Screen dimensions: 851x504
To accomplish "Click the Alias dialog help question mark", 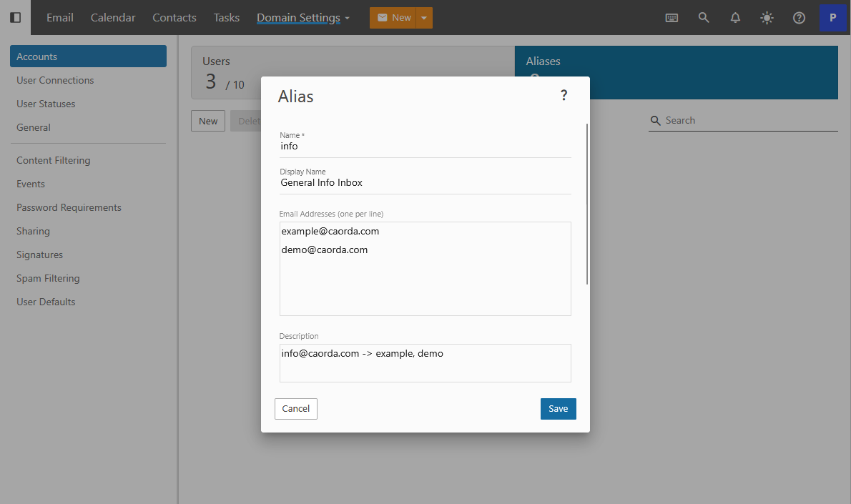I will pyautogui.click(x=564, y=96).
